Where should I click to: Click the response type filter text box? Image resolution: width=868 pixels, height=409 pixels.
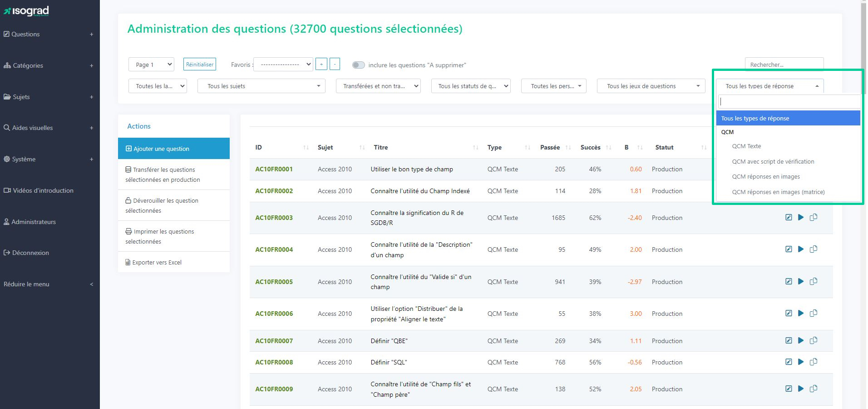789,102
